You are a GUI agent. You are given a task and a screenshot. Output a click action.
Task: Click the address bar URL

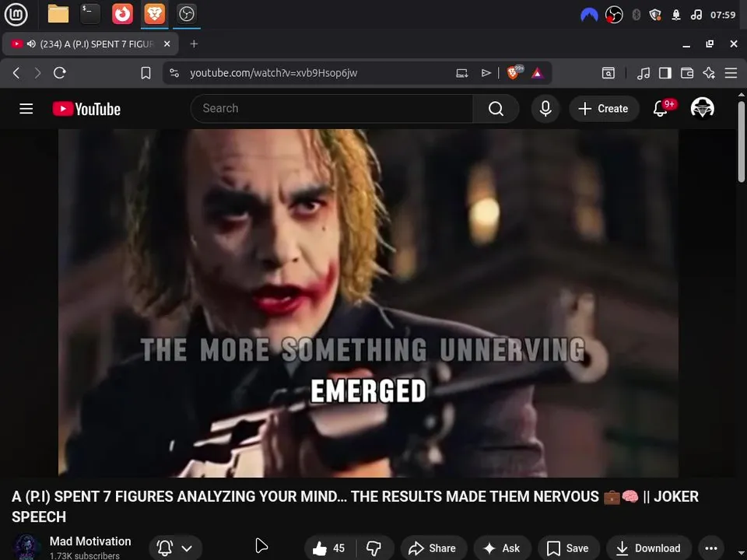273,73
